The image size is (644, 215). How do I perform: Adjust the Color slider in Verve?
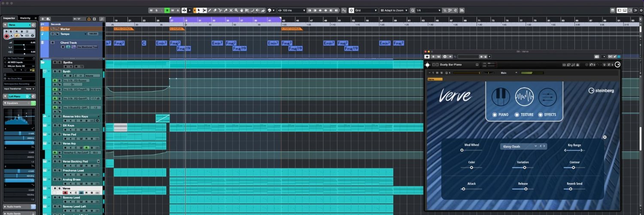[471, 167]
